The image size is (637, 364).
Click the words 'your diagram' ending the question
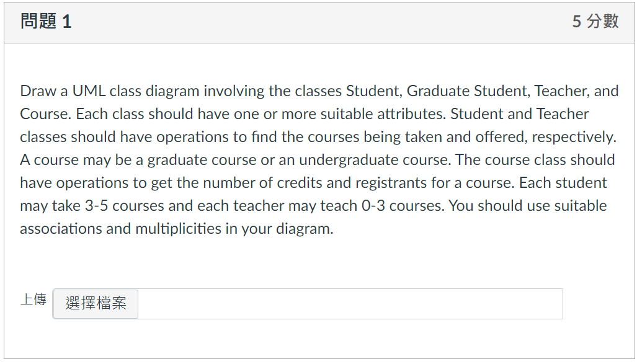[x=287, y=229]
